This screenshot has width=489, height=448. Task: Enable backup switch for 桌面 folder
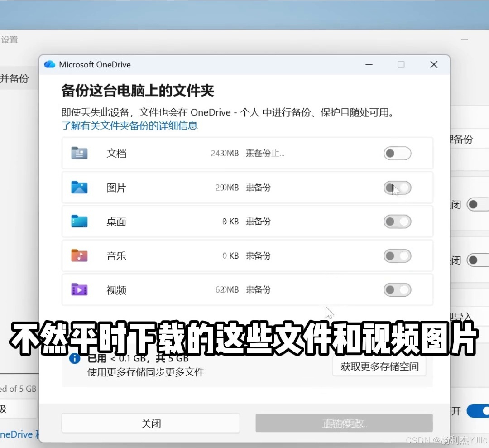[398, 222]
